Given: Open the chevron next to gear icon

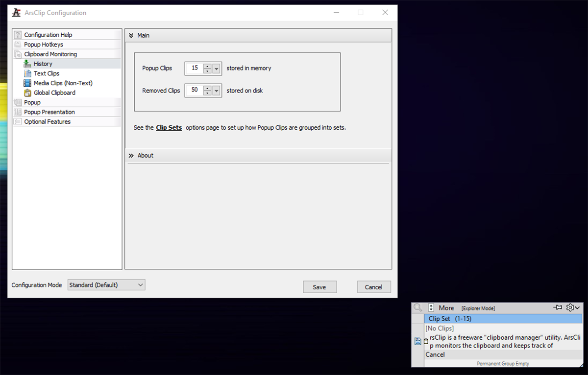Looking at the screenshot, I should point(577,308).
